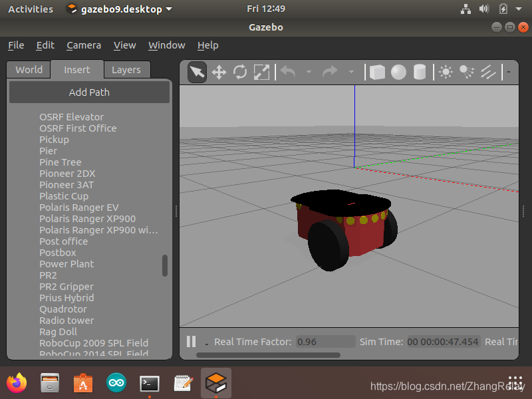Viewport: 532px width, 399px height.
Task: Open the Edit menu
Action: point(45,45)
